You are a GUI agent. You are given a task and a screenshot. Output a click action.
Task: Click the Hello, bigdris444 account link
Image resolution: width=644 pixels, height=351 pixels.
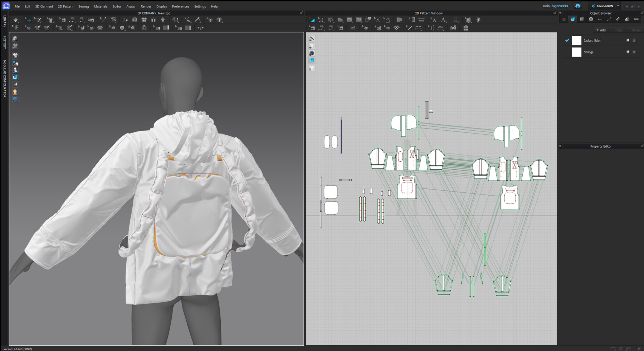(555, 6)
